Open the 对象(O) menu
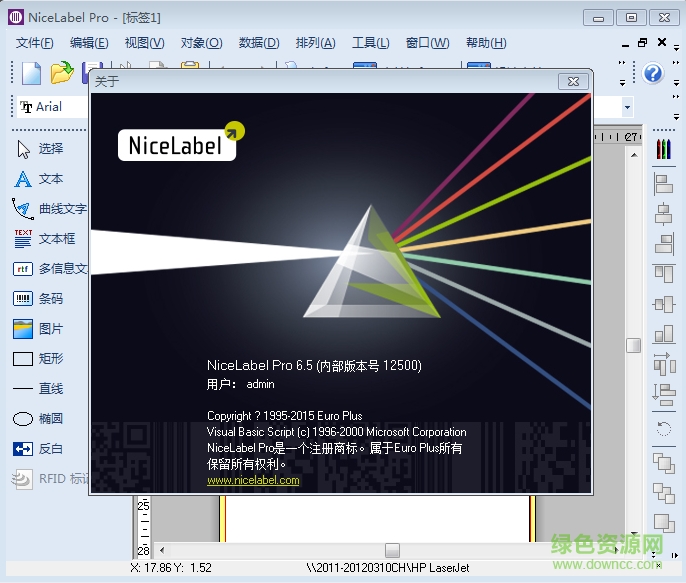 coord(201,43)
